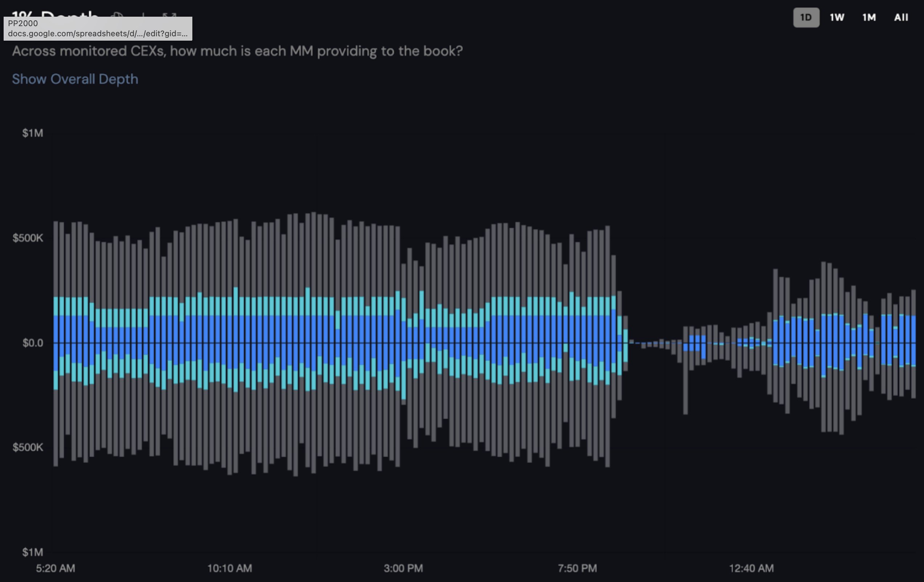Click the lower $1M y-axis label

[x=33, y=552]
